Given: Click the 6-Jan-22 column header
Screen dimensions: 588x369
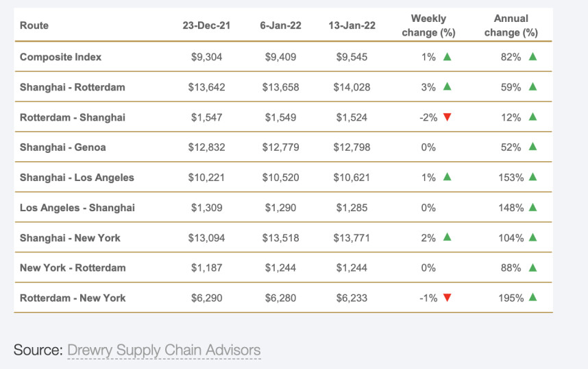Looking at the screenshot, I should click(x=280, y=25).
